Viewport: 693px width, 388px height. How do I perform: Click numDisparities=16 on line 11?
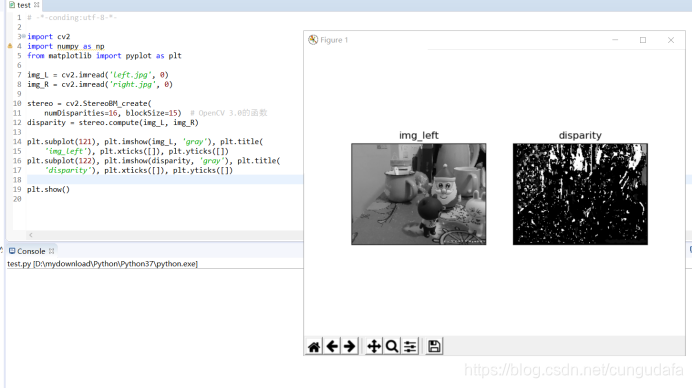coord(80,113)
